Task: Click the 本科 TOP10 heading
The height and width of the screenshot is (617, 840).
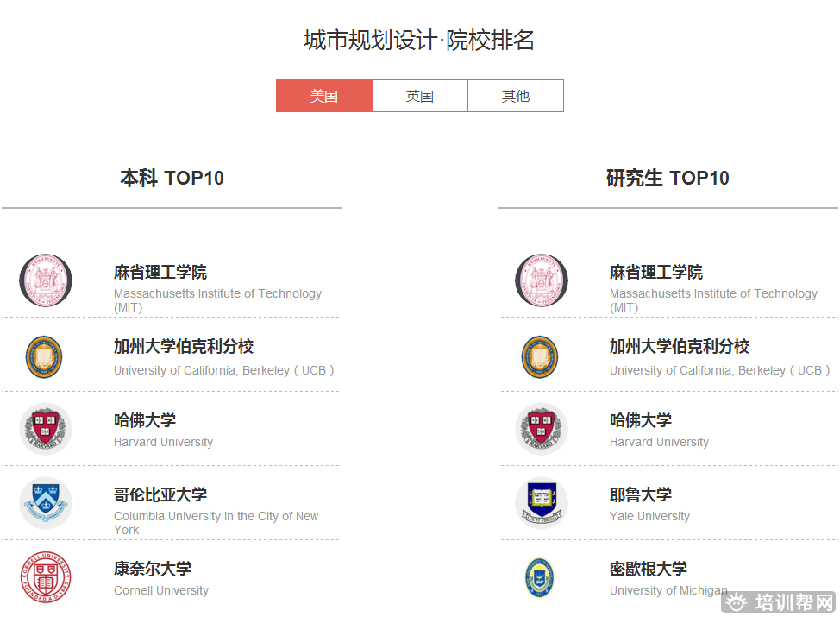Action: (x=172, y=178)
